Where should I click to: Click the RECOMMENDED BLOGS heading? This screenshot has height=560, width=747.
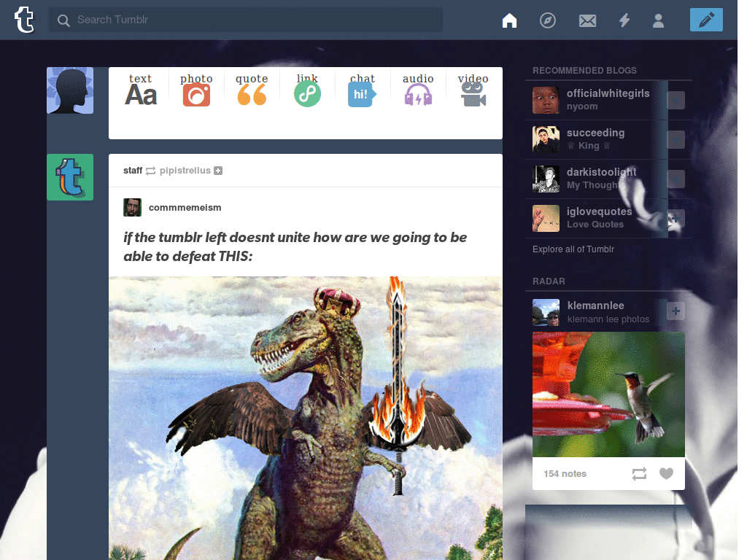pos(584,71)
